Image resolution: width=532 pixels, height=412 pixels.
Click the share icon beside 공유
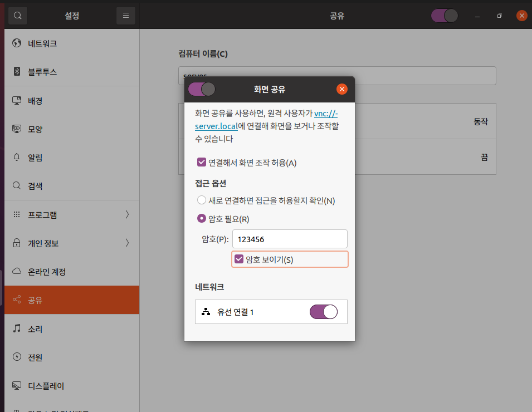[x=17, y=300]
